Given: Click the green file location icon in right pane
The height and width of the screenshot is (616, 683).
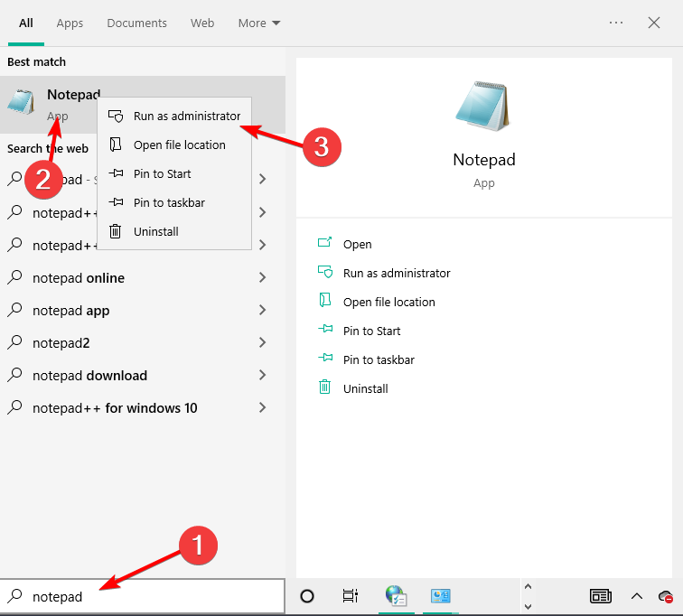Looking at the screenshot, I should tap(325, 300).
